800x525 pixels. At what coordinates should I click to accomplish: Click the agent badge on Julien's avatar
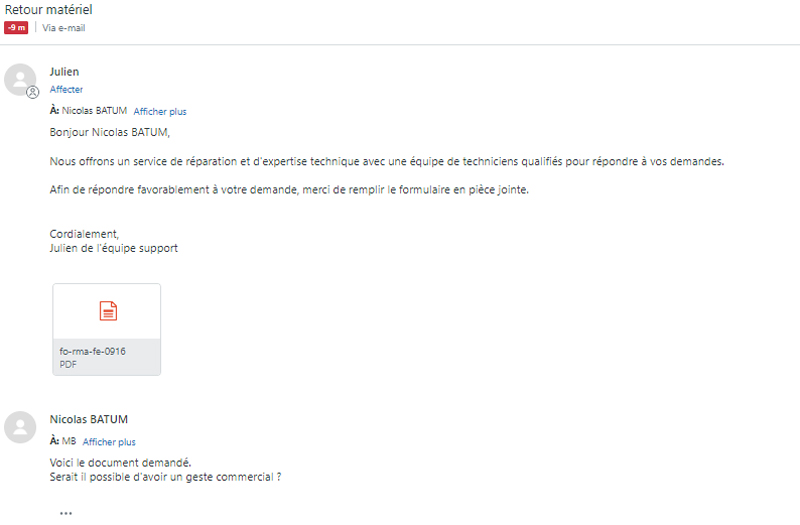coord(33,92)
